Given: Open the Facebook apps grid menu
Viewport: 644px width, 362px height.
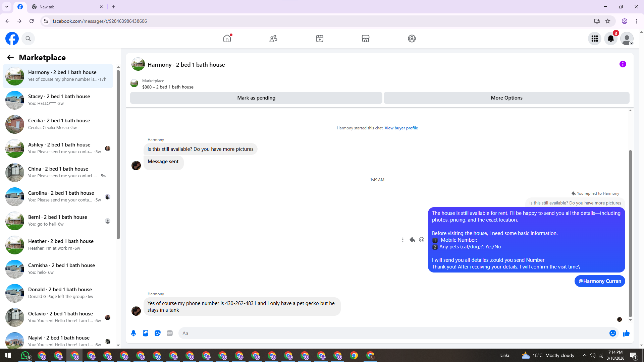Looking at the screenshot, I should point(594,39).
